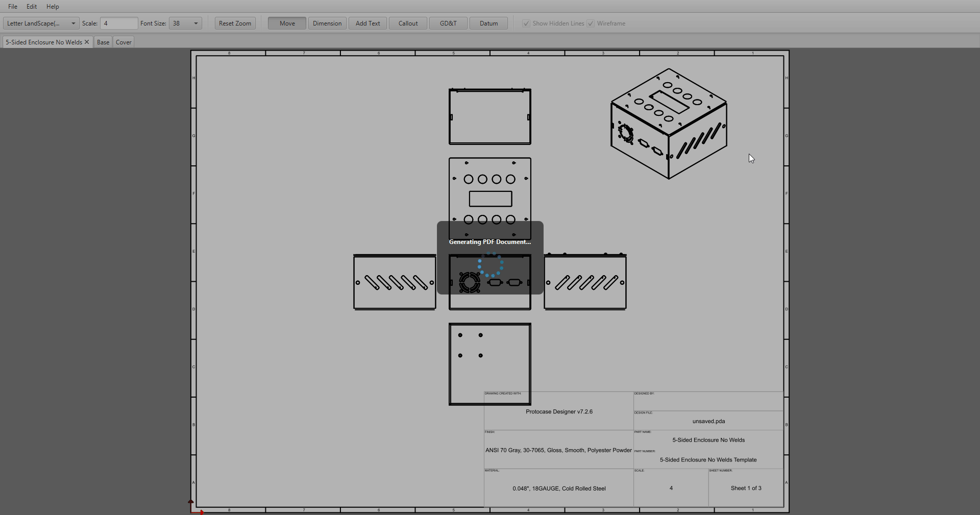980x515 pixels.
Task: Enable the GD&T tool
Action: [x=448, y=23]
